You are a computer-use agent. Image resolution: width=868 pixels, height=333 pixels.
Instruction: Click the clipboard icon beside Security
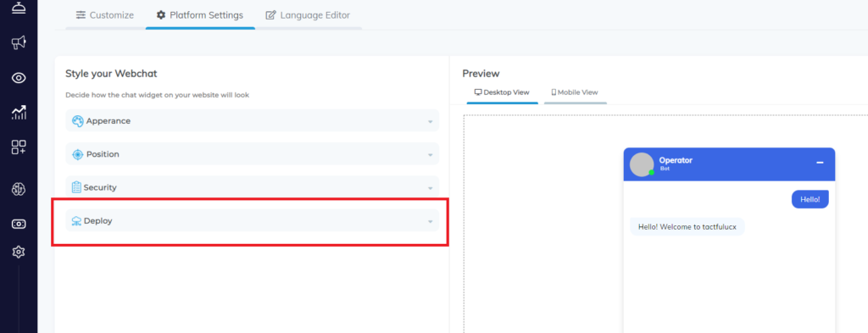[x=76, y=187]
